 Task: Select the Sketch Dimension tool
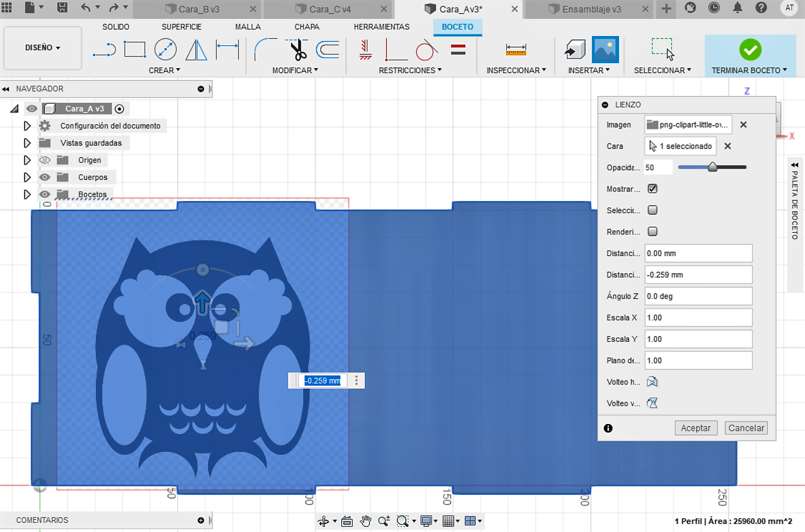click(x=227, y=50)
